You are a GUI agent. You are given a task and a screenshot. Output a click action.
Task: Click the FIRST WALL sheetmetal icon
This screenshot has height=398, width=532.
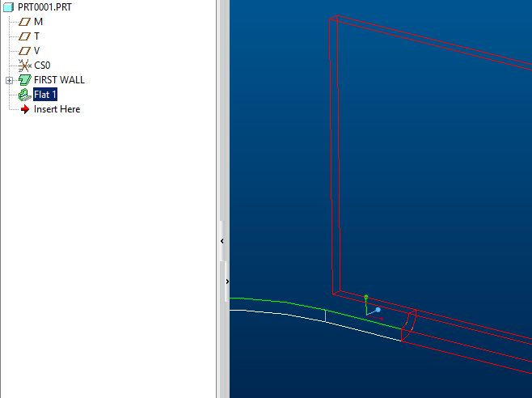point(24,80)
